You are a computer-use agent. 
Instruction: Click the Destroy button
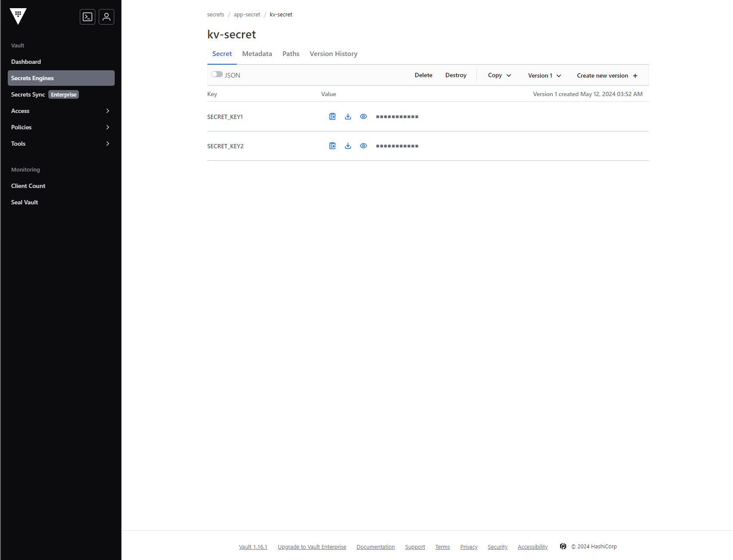[456, 75]
